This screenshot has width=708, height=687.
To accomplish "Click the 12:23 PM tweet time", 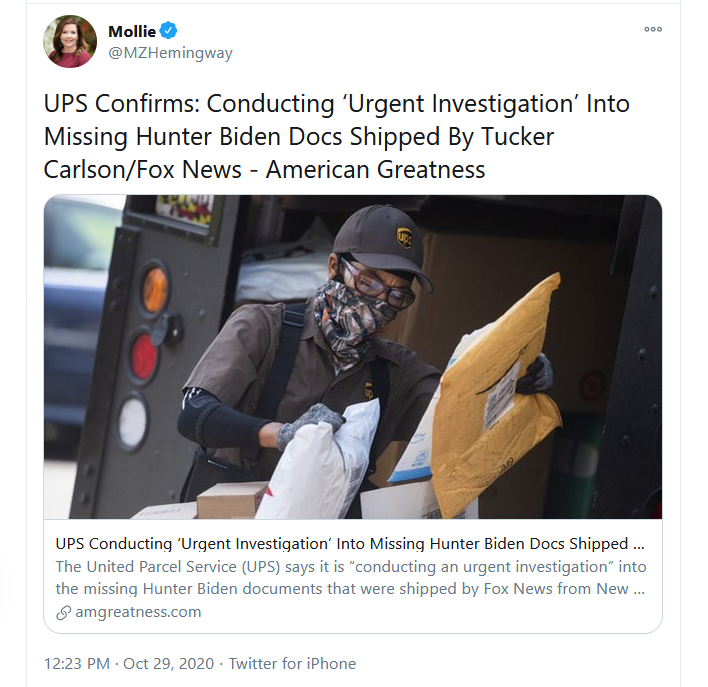I will 78,663.
